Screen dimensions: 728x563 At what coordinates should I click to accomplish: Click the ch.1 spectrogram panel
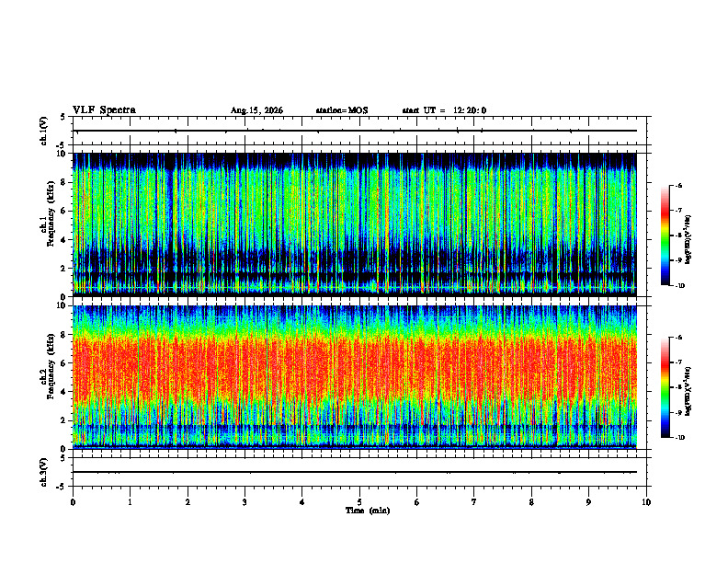355,224
